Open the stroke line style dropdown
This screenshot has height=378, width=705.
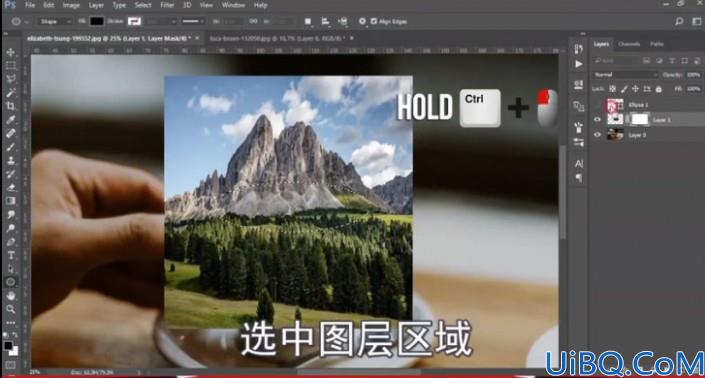(x=193, y=21)
